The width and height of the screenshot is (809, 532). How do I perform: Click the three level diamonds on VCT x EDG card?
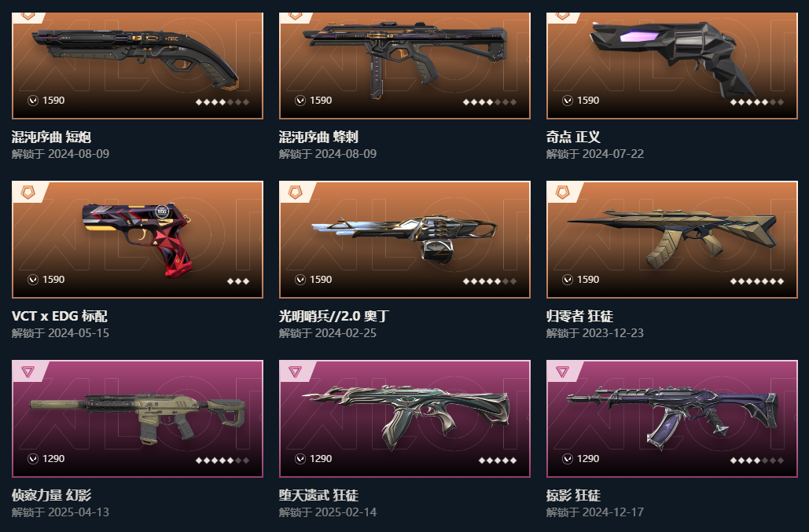[238, 281]
